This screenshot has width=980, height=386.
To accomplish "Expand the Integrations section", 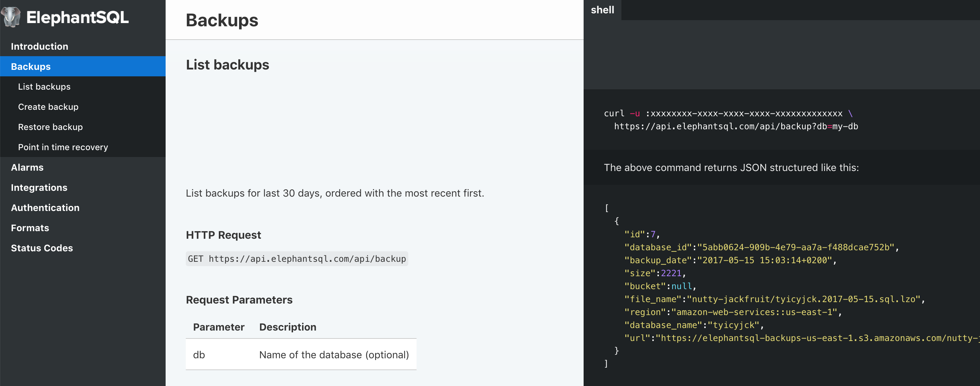I will tap(39, 188).
